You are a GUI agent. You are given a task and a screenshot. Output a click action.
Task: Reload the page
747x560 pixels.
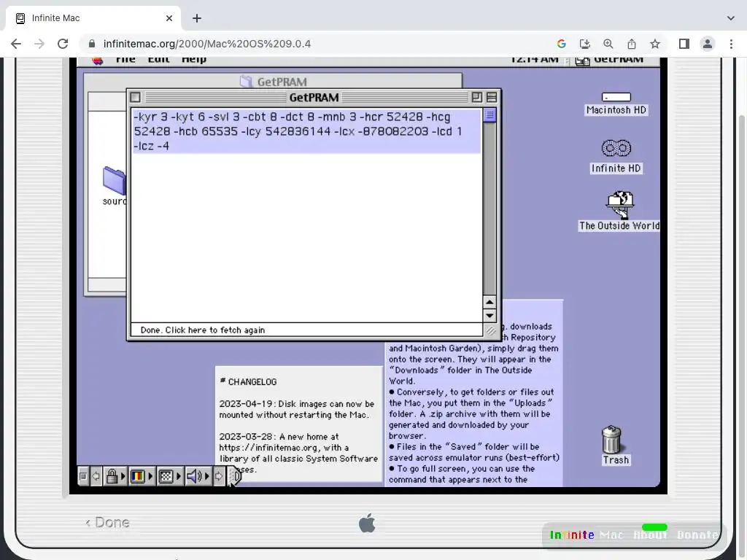[63, 44]
